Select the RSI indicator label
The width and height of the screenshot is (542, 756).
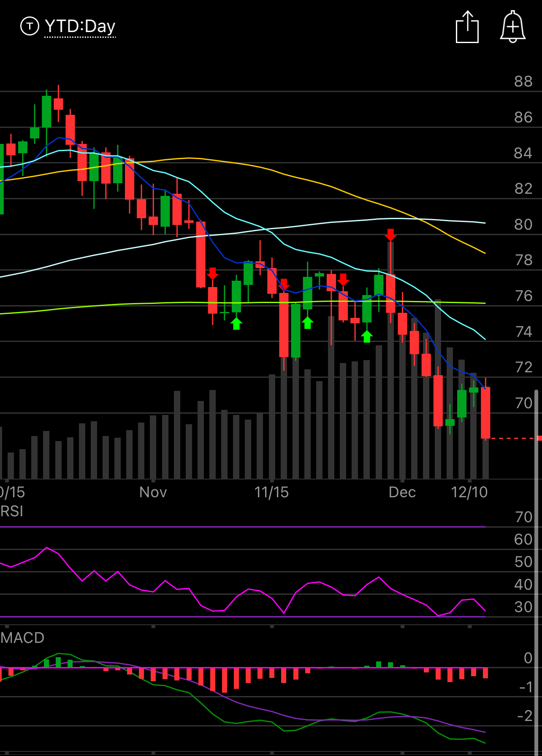point(12,511)
